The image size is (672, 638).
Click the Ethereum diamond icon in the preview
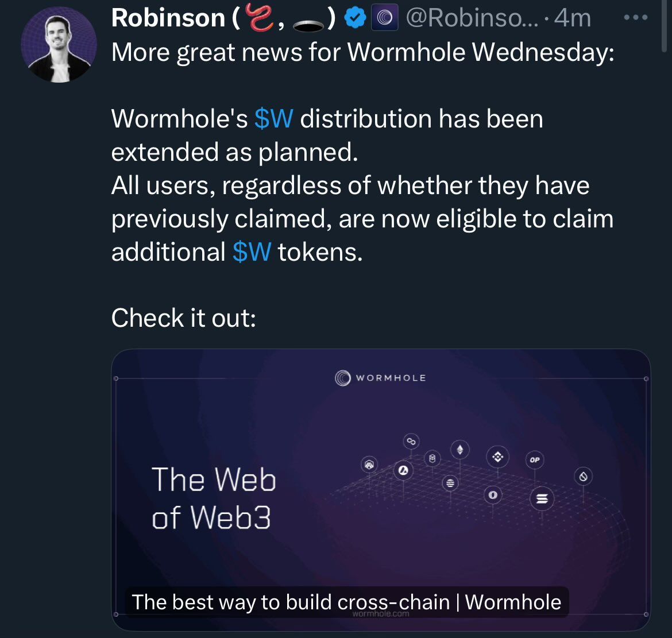pyautogui.click(x=459, y=449)
